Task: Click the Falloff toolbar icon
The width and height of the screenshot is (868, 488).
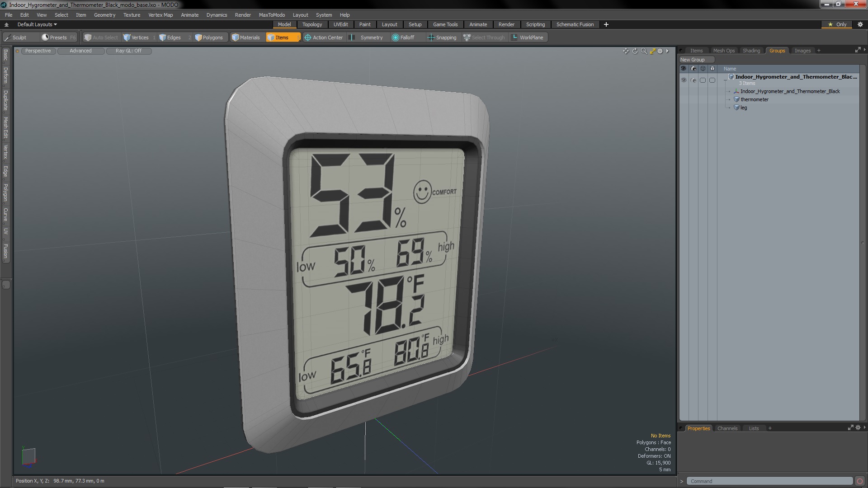Action: click(x=403, y=38)
